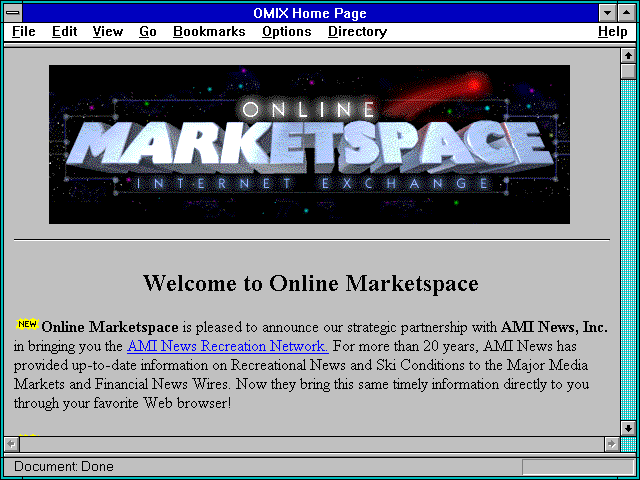Click the Online Marketspace banner image
Image resolution: width=640 pixels, height=480 pixels.
(309, 144)
